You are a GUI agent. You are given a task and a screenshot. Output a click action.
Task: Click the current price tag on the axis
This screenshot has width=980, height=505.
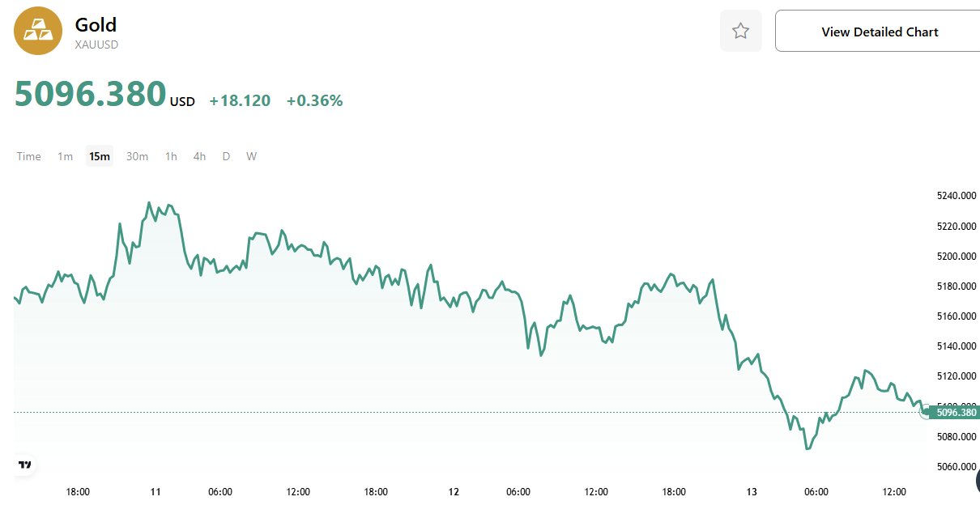[x=956, y=412]
